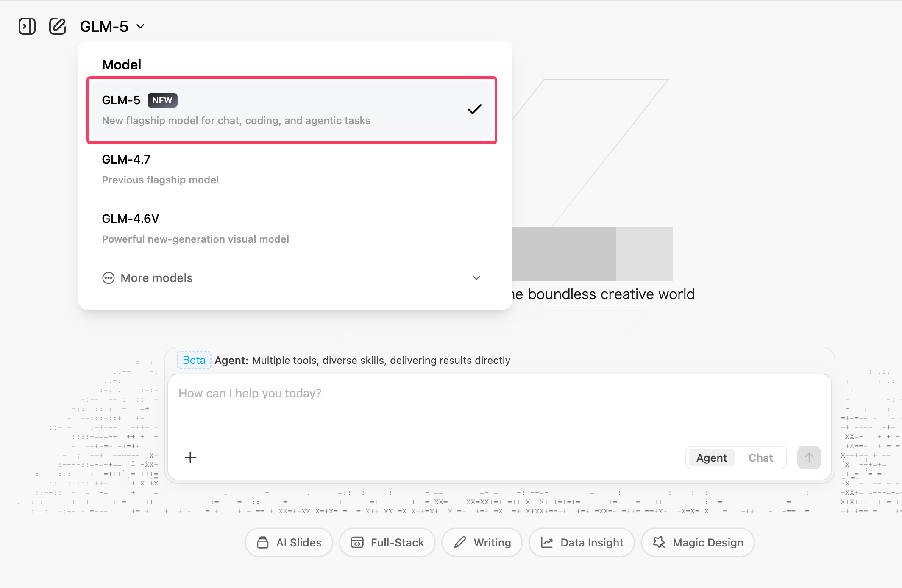Screen dimensions: 902x588
Task: Click the Beta badge on Agent banner
Action: 194,360
